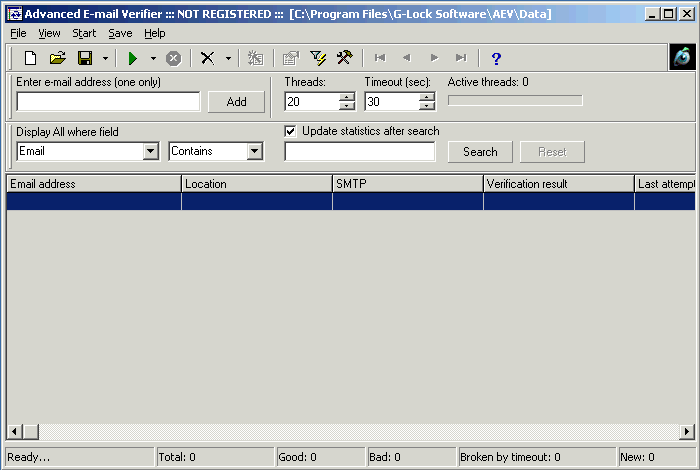Expand the Save icon dropdown arrow
This screenshot has height=470, width=700.
tap(105, 58)
